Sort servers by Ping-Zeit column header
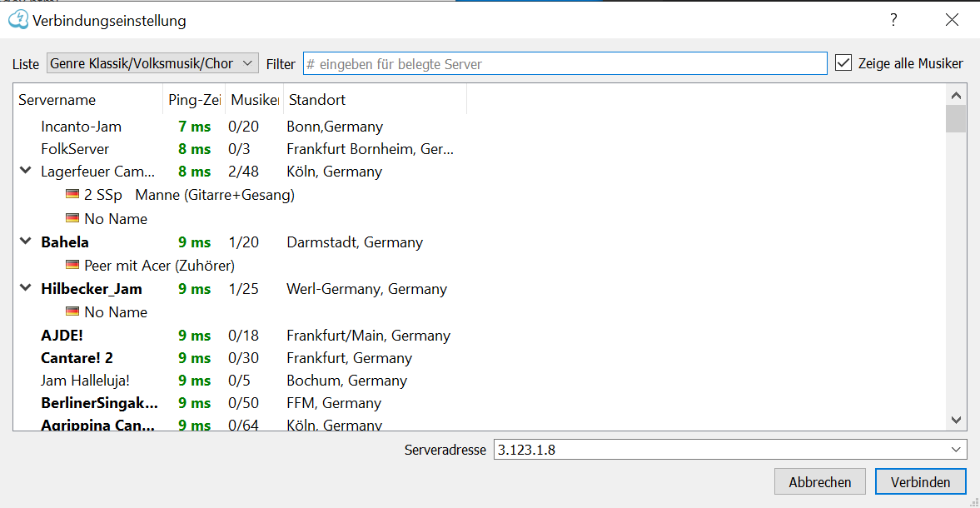980x508 pixels. [193, 100]
